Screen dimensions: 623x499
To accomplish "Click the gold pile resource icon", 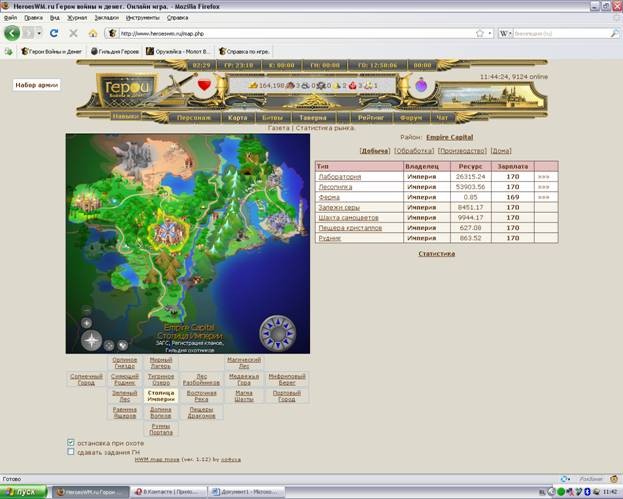I will click(x=253, y=85).
